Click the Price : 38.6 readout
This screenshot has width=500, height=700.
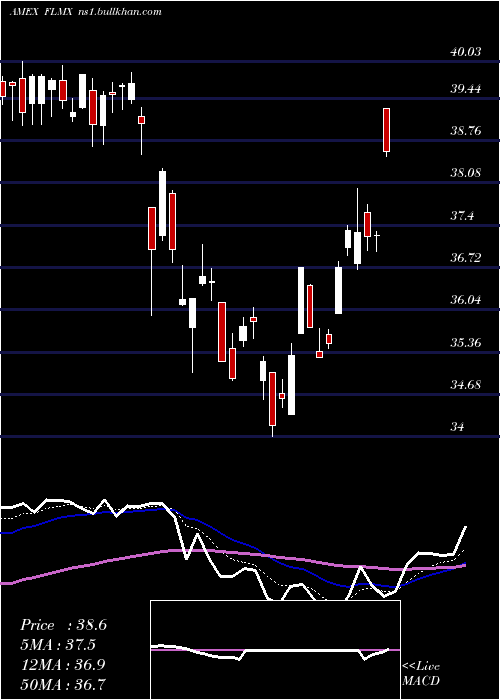[x=63, y=625]
